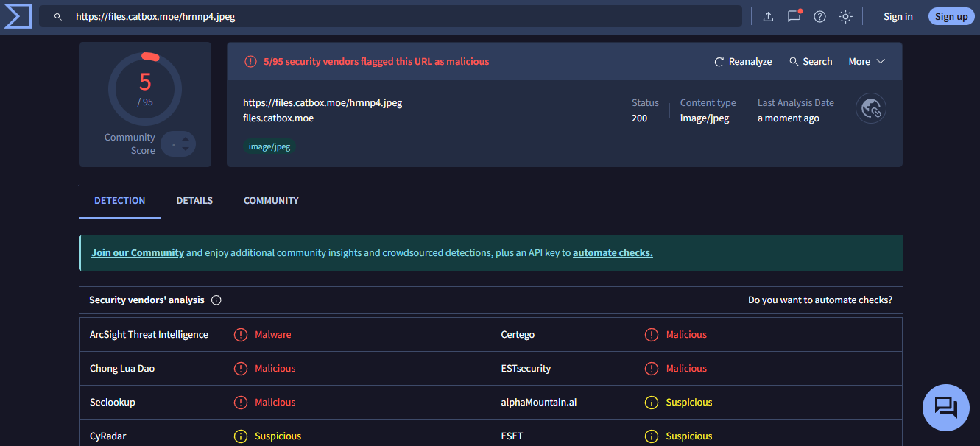Image resolution: width=980 pixels, height=446 pixels.
Task: Click the ESET vendor name
Action: pyautogui.click(x=512, y=436)
